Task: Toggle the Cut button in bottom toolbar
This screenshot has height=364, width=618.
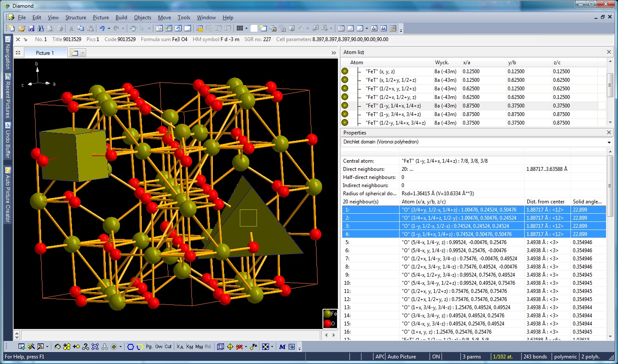Action: click(x=168, y=346)
